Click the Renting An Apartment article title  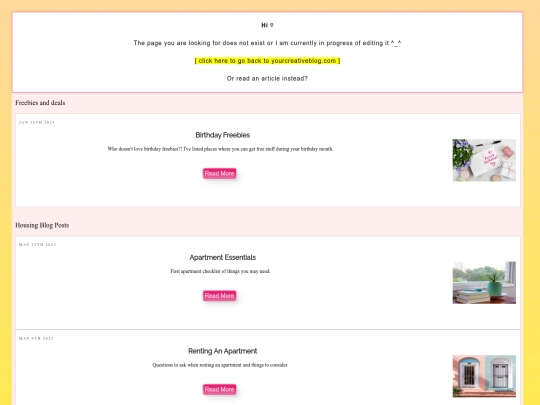pos(222,351)
